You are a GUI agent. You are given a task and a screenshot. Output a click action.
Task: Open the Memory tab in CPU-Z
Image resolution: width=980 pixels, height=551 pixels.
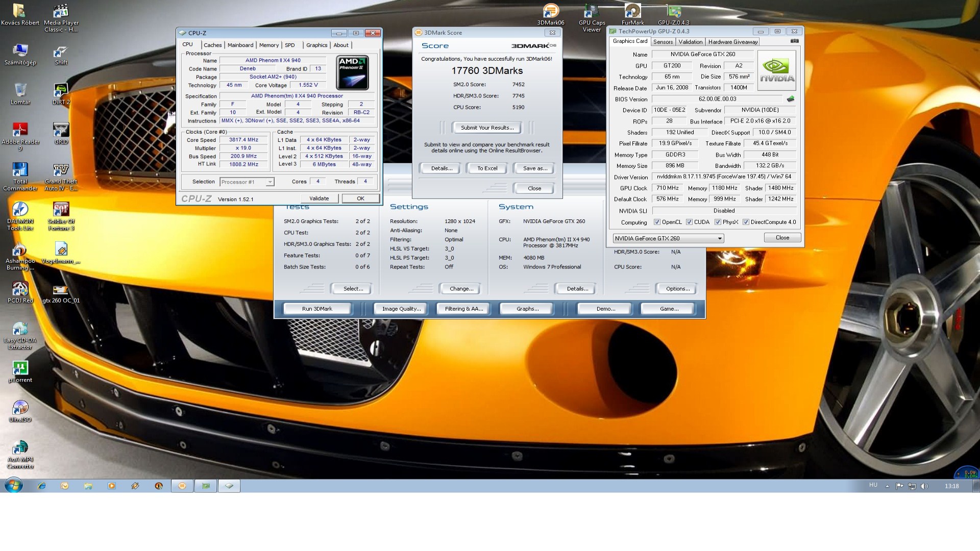tap(269, 45)
